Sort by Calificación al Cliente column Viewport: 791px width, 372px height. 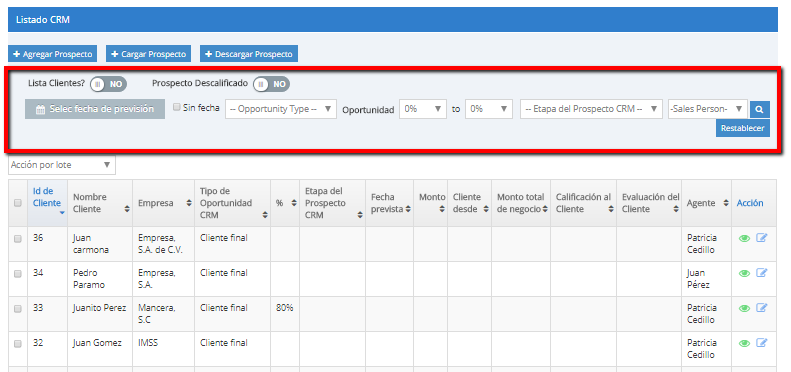pos(611,209)
